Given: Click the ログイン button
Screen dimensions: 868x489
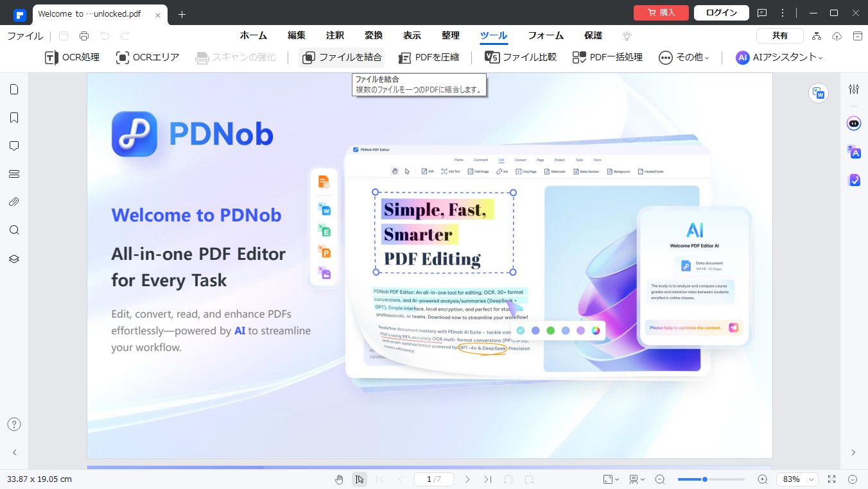Looking at the screenshot, I should click(722, 13).
